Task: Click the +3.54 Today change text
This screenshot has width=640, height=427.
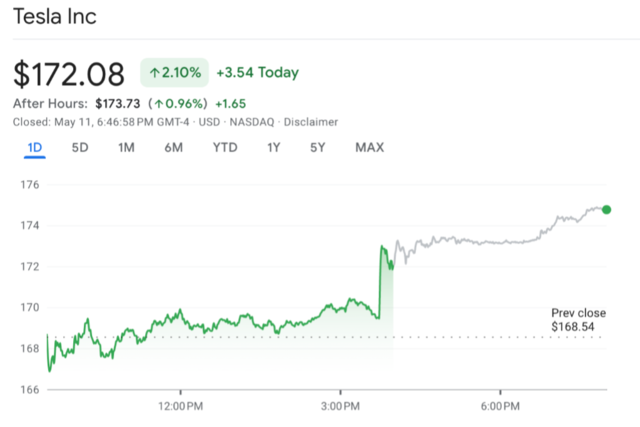Action: pyautogui.click(x=257, y=73)
